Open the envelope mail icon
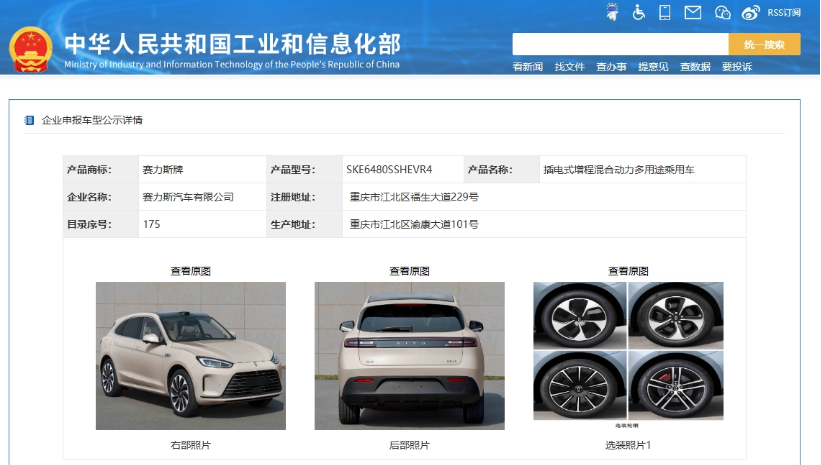Screen dimensions: 821x465 pyautogui.click(x=693, y=12)
